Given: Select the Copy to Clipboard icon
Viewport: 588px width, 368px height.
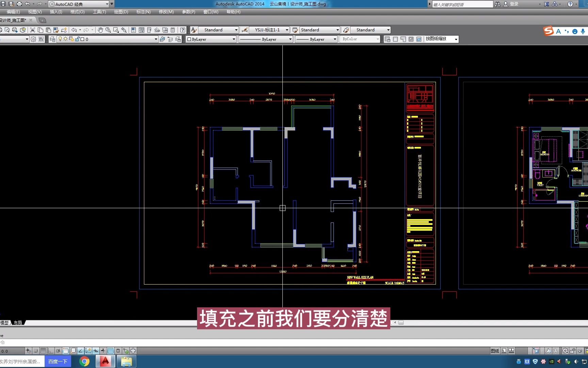Looking at the screenshot, I should pyautogui.click(x=40, y=30).
